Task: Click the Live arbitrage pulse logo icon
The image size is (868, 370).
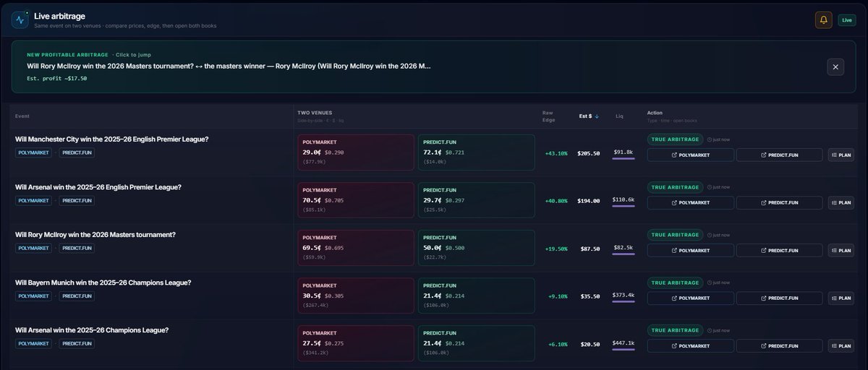Action: [20, 20]
